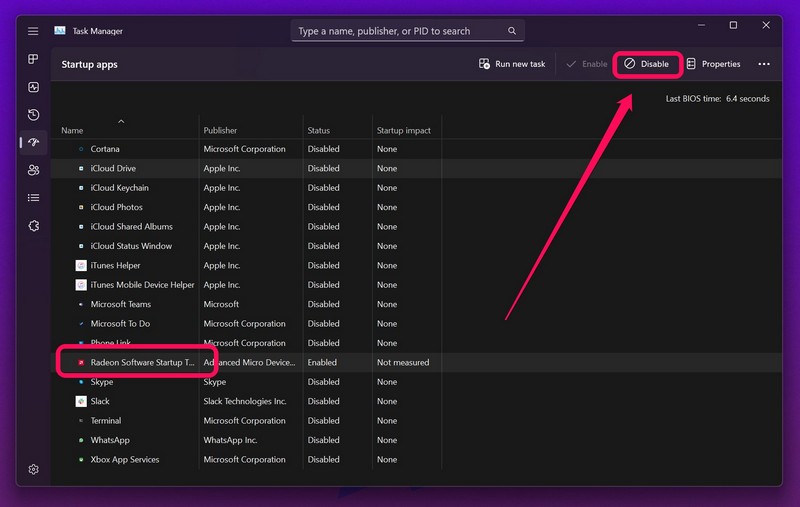Select Radeon Software Startup Task row
Screen dimensions: 800x507
pos(141,362)
